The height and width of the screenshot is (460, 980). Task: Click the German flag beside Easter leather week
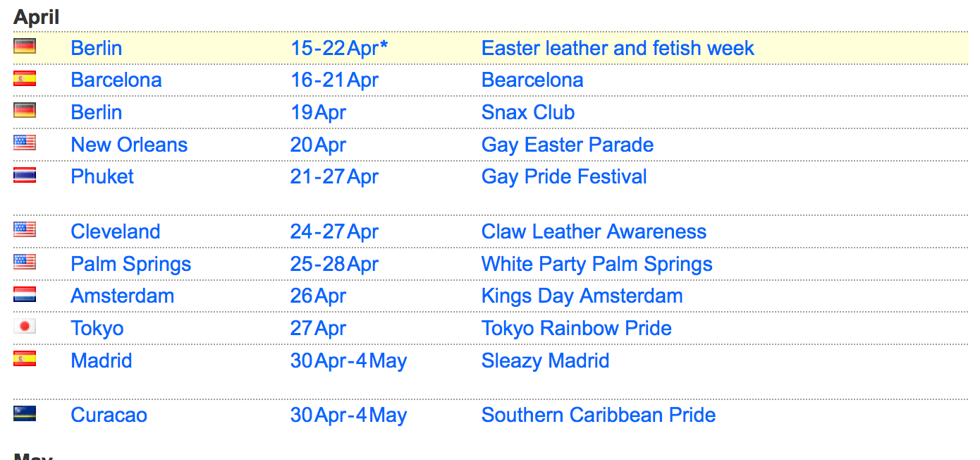[x=25, y=47]
